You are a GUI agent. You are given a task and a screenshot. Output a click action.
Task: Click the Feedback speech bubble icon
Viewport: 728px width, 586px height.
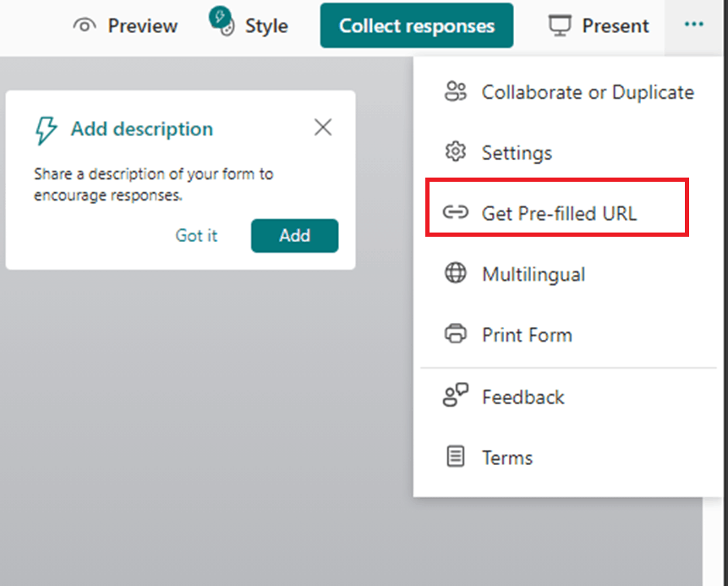(x=456, y=395)
